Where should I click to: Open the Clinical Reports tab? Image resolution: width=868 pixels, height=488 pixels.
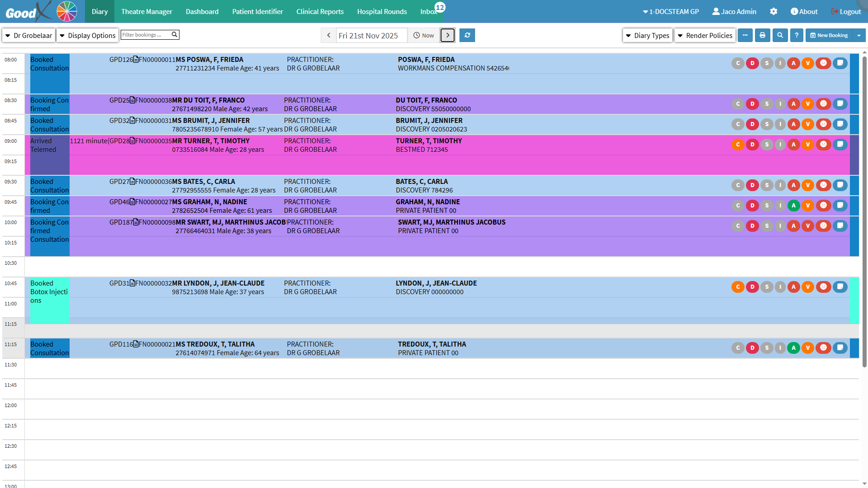coord(320,11)
